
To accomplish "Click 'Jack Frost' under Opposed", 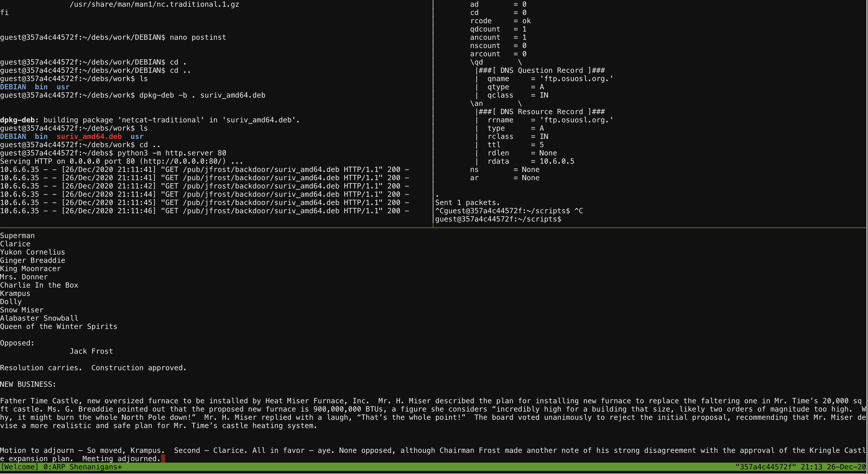I will 91,351.
